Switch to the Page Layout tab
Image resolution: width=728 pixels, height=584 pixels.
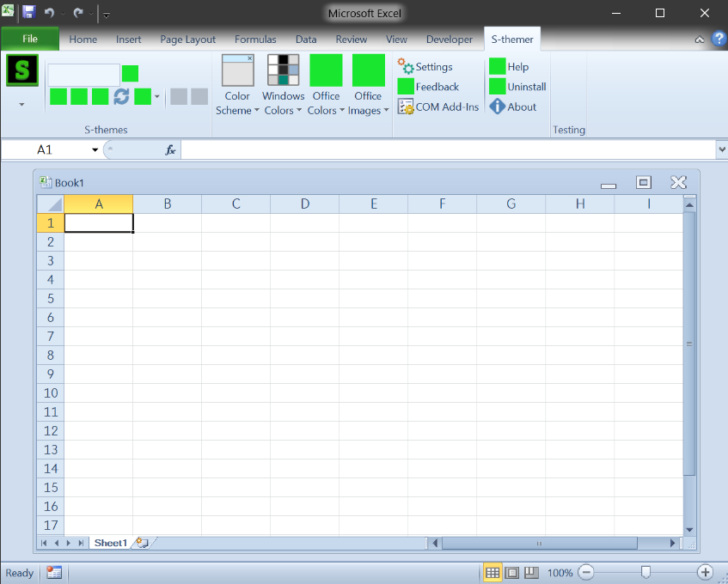pos(187,40)
